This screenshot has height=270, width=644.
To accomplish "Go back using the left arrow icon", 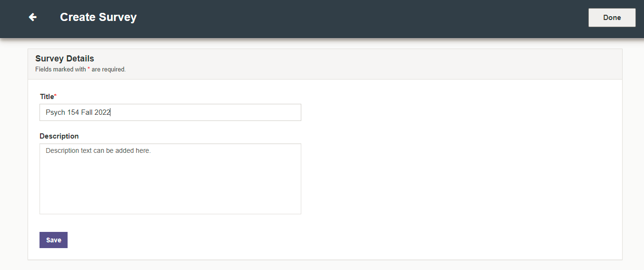I will click(x=32, y=17).
